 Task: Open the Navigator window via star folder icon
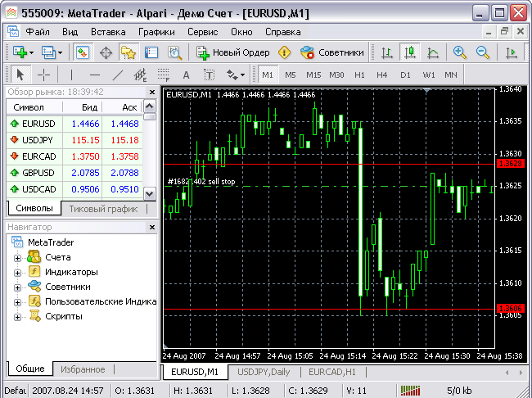click(128, 52)
